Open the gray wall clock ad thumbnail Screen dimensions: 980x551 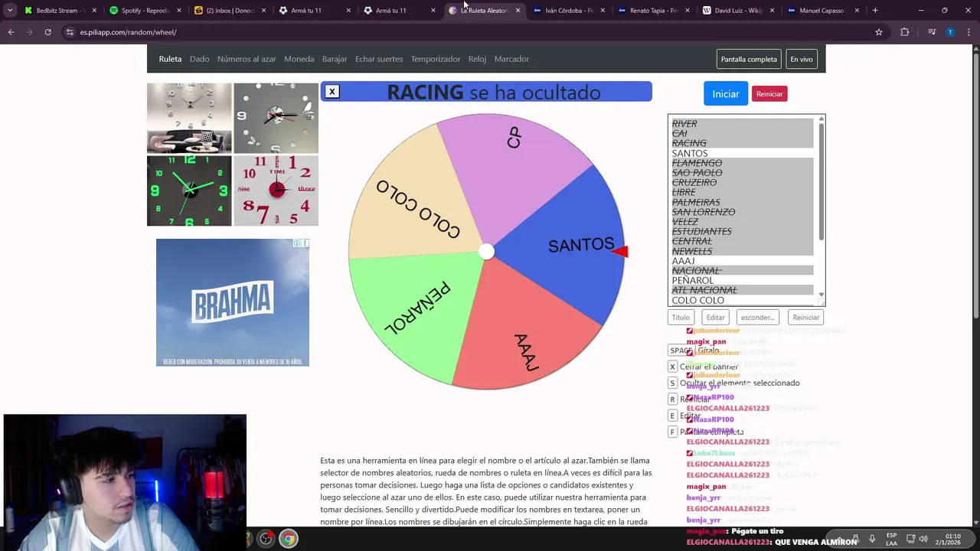276,118
